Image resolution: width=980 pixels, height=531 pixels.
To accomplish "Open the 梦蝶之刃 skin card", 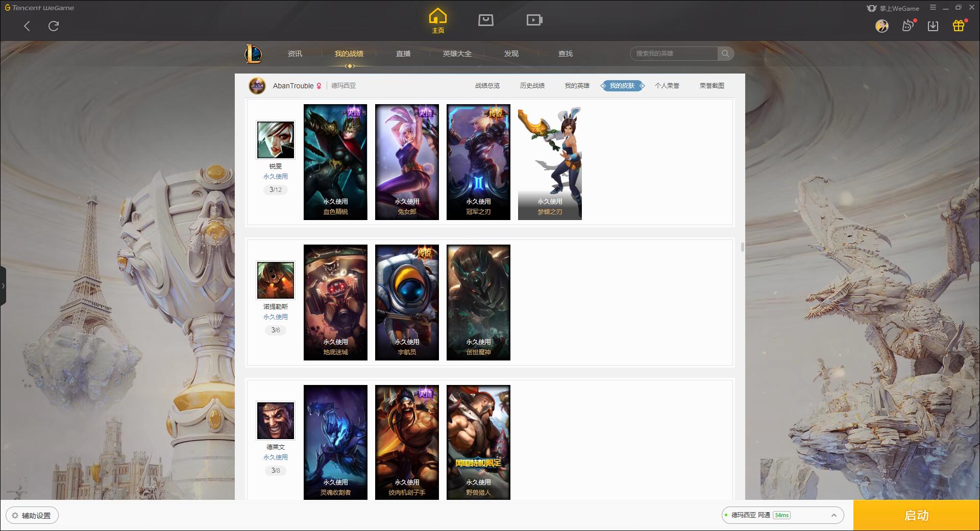I will tap(550, 162).
